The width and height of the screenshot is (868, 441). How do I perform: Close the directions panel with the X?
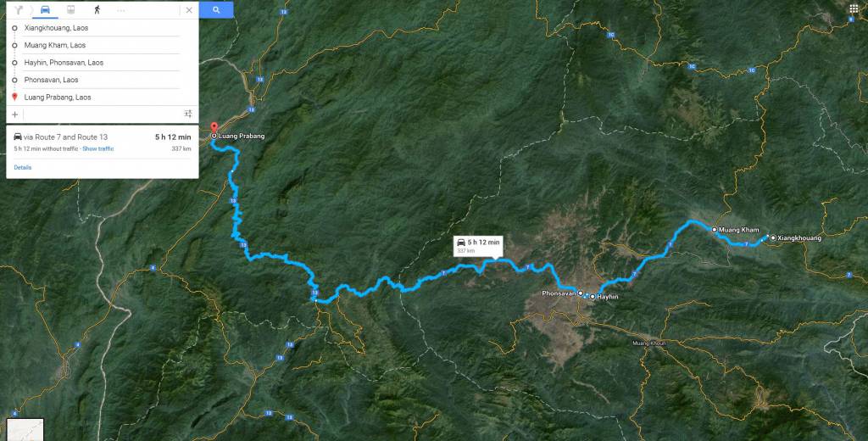[x=189, y=10]
